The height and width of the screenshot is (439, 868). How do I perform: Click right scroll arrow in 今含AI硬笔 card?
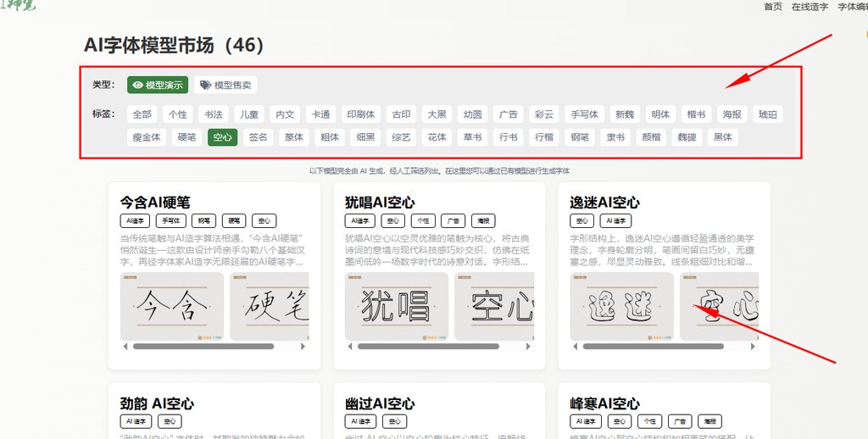(x=303, y=347)
